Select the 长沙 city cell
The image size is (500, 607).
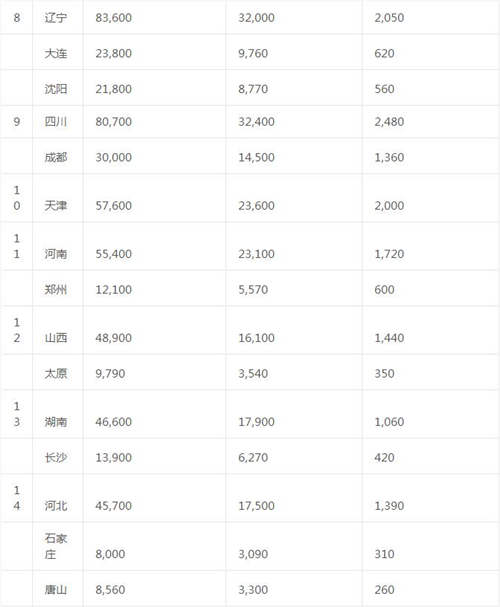coord(56,458)
